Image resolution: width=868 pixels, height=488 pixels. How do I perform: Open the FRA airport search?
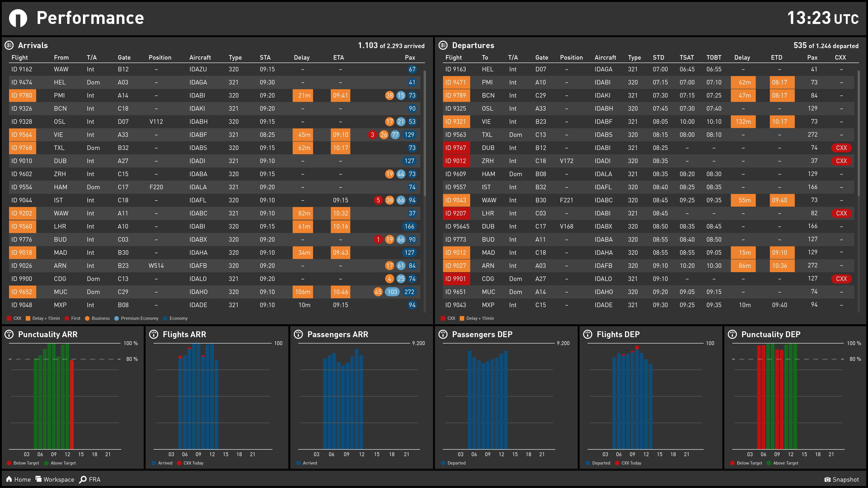tap(90, 479)
